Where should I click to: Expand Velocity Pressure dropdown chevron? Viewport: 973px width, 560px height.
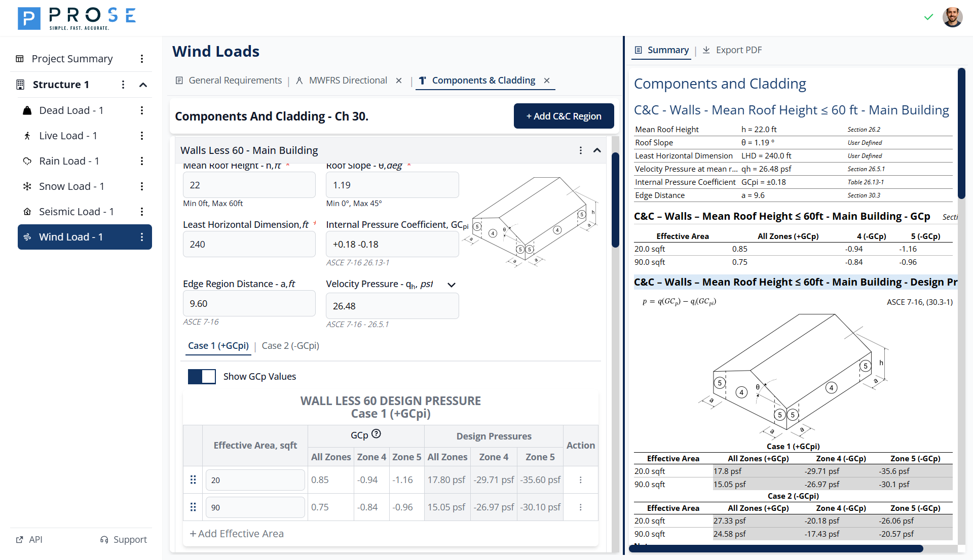[452, 285]
